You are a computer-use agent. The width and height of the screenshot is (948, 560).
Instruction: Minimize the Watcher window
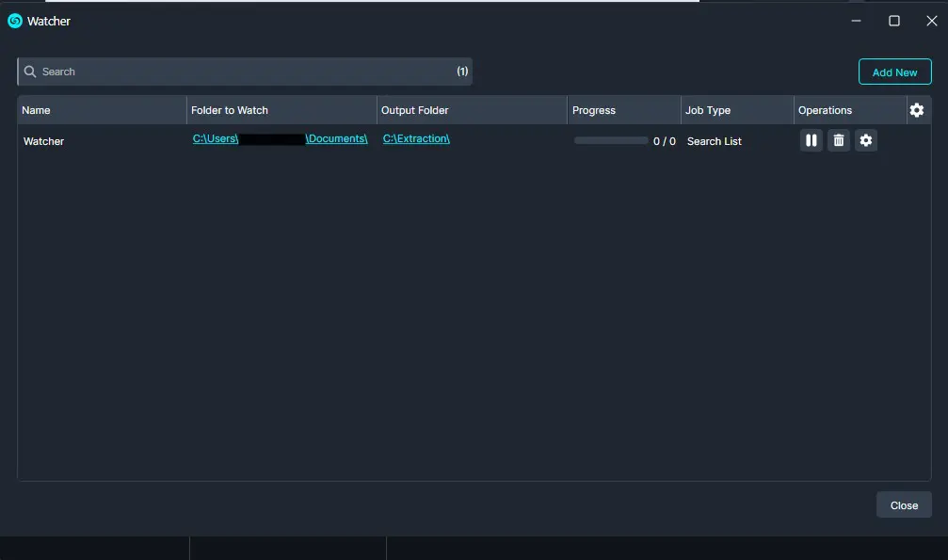click(x=856, y=21)
